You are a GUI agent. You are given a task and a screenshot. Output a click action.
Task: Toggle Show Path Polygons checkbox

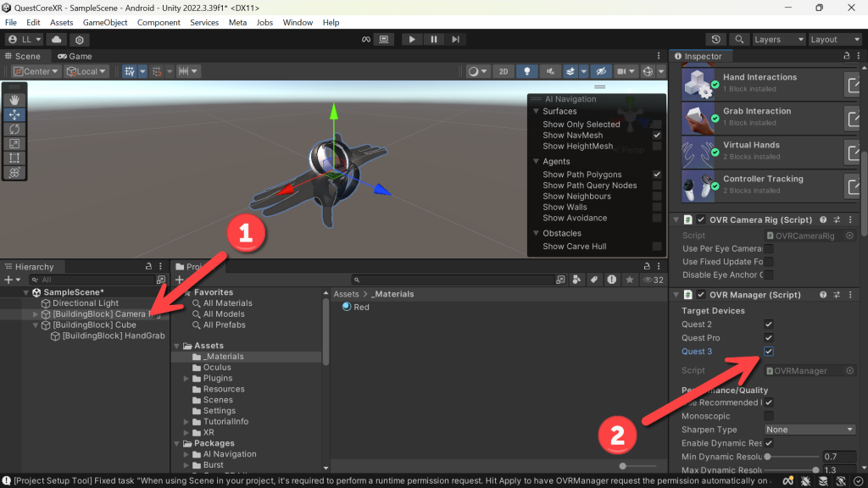(x=657, y=175)
